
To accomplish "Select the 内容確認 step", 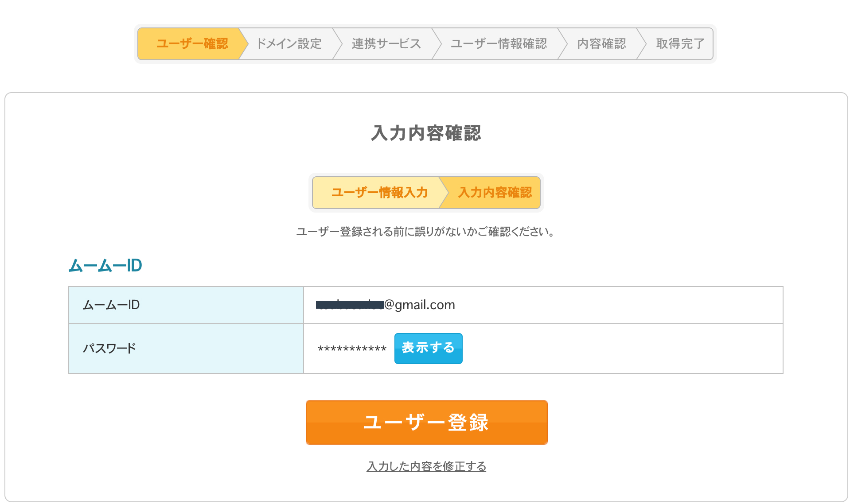I will click(x=601, y=43).
